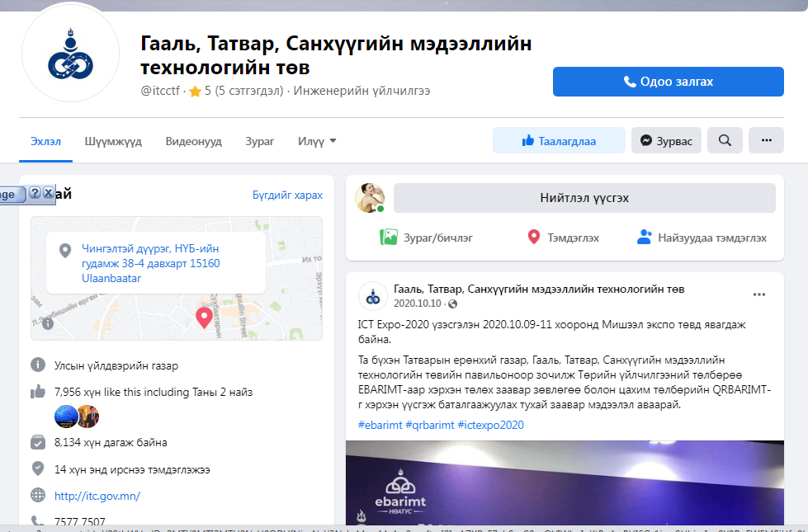Send a message via Зурвас button
Image resolution: width=808 pixels, height=532 pixels.
pos(666,141)
